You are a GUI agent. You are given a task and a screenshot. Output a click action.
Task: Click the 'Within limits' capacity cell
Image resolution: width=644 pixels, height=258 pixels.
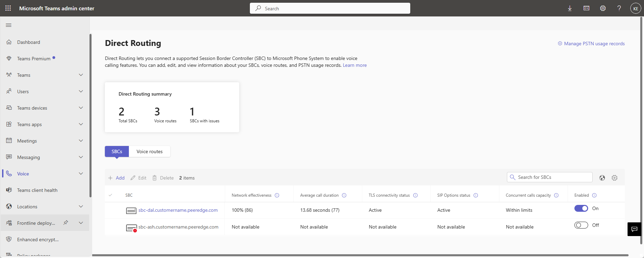[x=519, y=210]
